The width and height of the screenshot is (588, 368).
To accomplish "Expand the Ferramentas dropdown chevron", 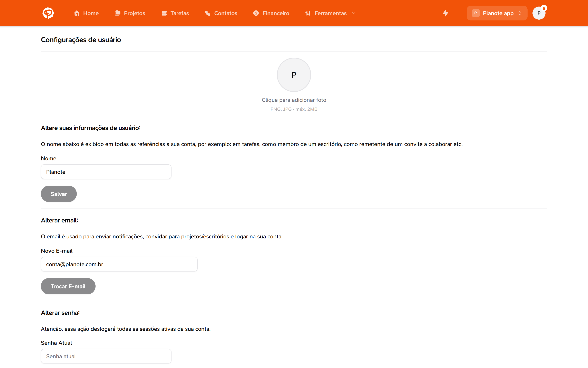I will point(354,13).
